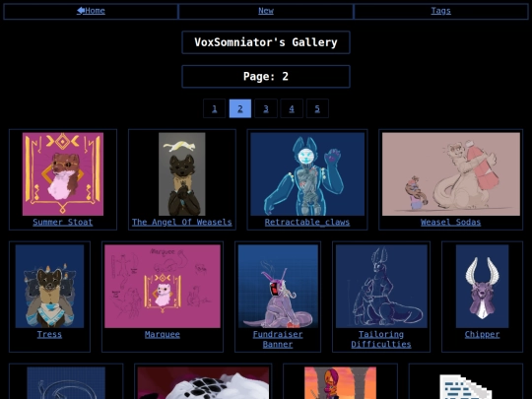
Task: Click The Angel Of Weasels link
Action: click(x=182, y=223)
